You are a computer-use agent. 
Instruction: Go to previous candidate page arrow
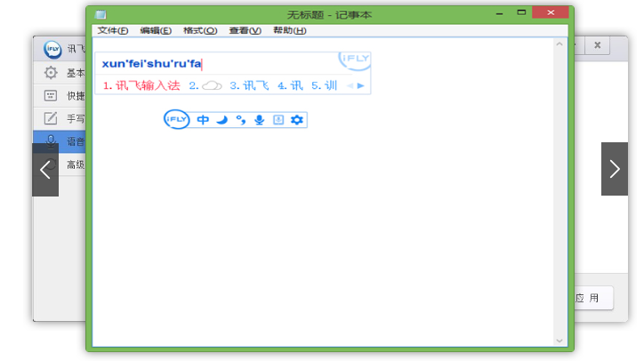[350, 86]
